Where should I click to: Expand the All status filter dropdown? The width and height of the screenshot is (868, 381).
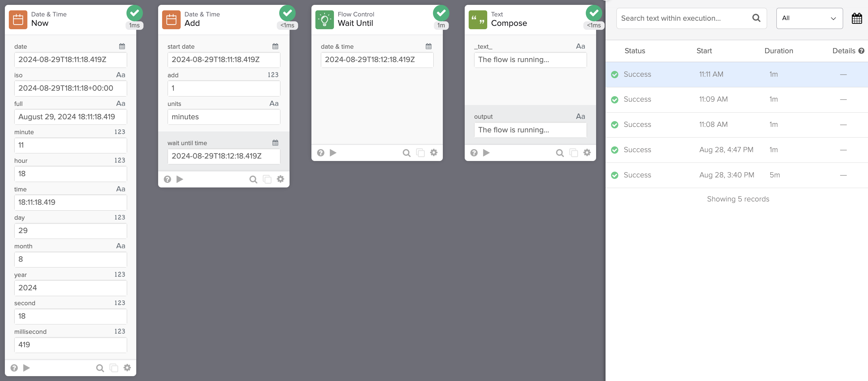coord(809,18)
